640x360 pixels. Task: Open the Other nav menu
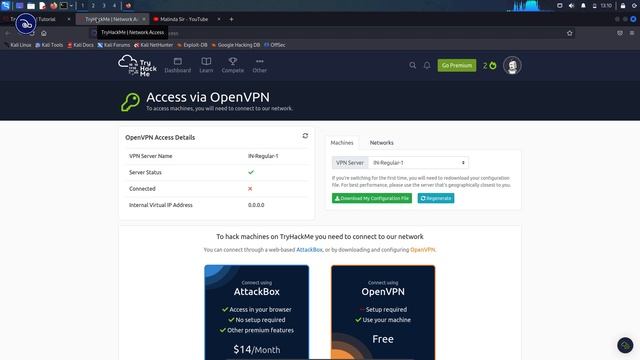(260, 65)
